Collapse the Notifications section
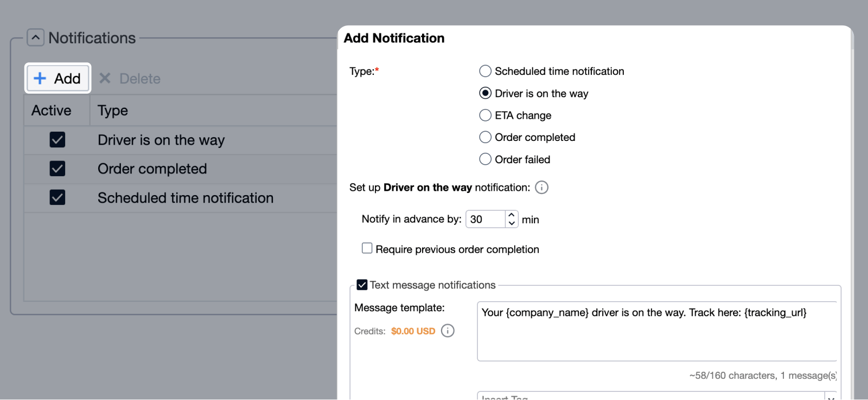868x400 pixels. (x=35, y=38)
